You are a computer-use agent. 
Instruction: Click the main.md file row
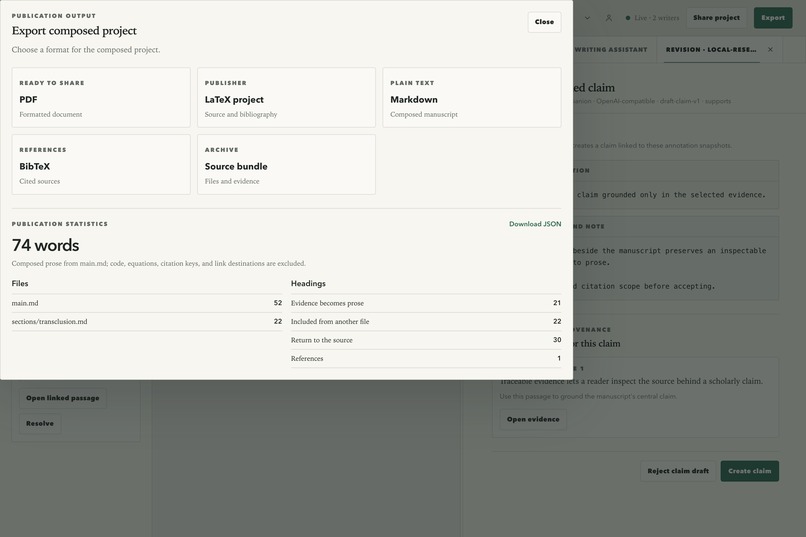click(x=146, y=303)
